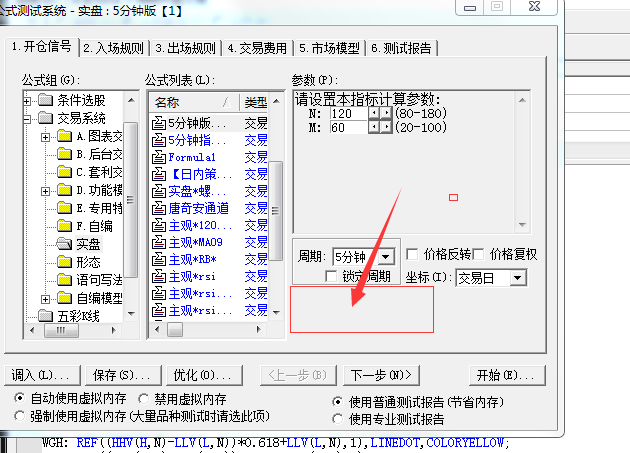Click the F.自编 folder icon

(64, 226)
